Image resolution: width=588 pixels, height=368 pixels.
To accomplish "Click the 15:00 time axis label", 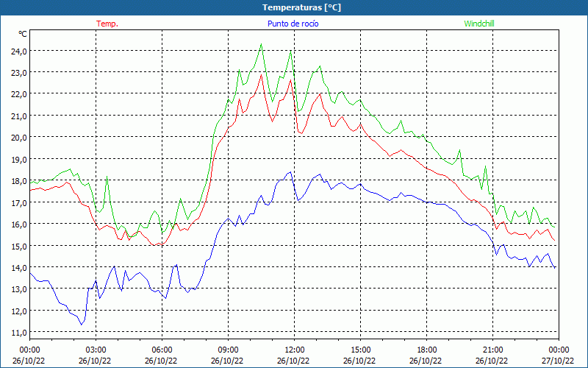I will tap(361, 350).
